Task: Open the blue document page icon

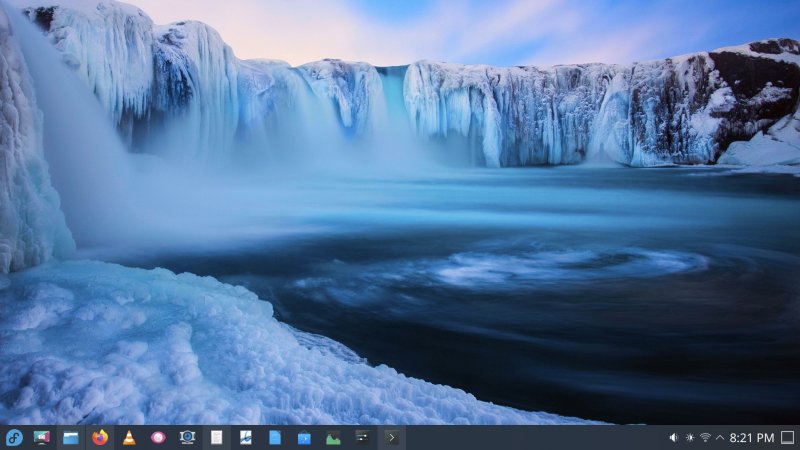Action: click(274, 438)
